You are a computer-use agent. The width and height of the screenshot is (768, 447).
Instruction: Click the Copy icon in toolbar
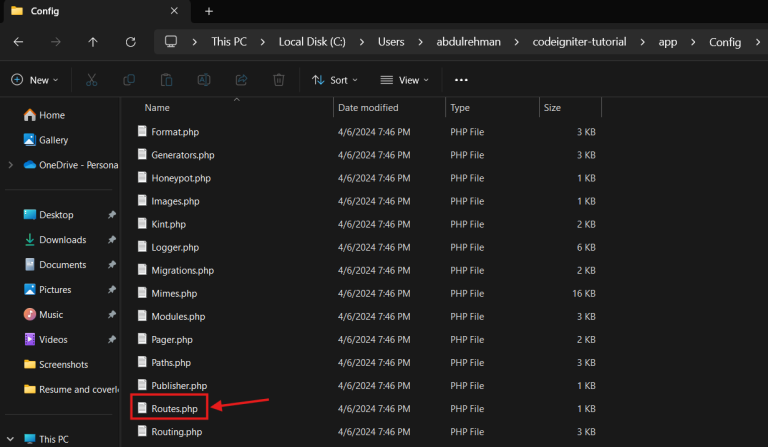point(129,80)
